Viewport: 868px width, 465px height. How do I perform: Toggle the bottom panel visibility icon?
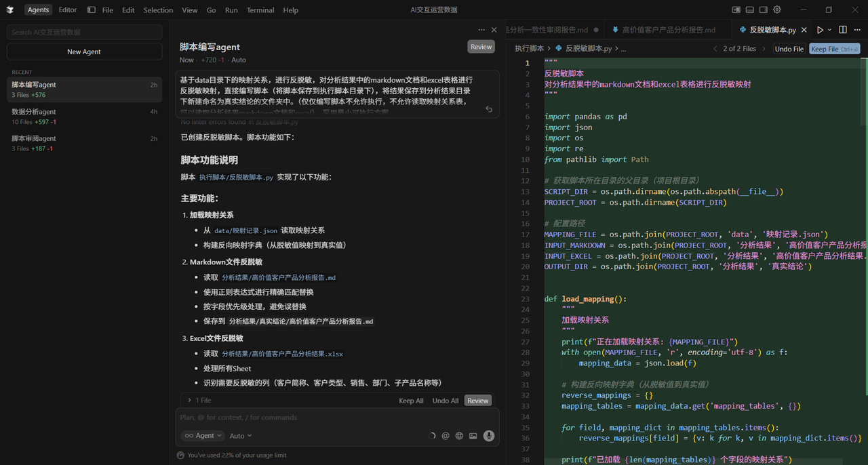(750, 9)
